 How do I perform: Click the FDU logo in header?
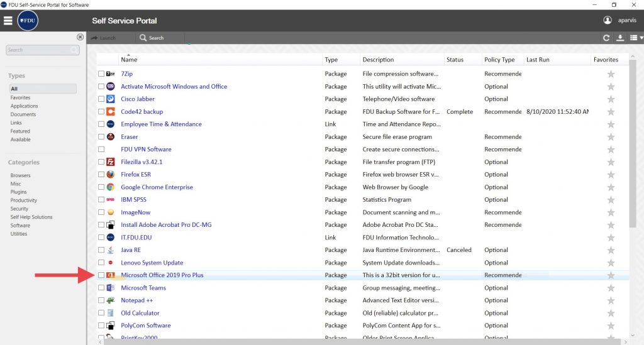coord(28,21)
